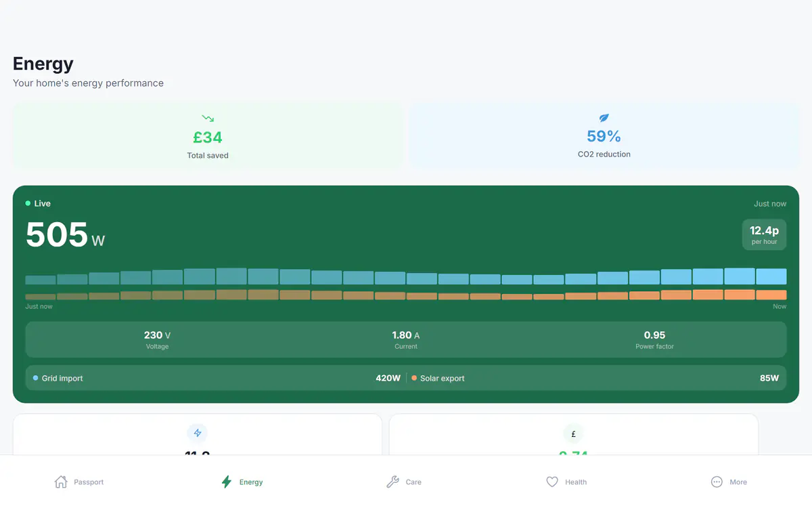Screen dimensions: 812x508
Task: Open the Total saved £34 card
Action: (208, 135)
